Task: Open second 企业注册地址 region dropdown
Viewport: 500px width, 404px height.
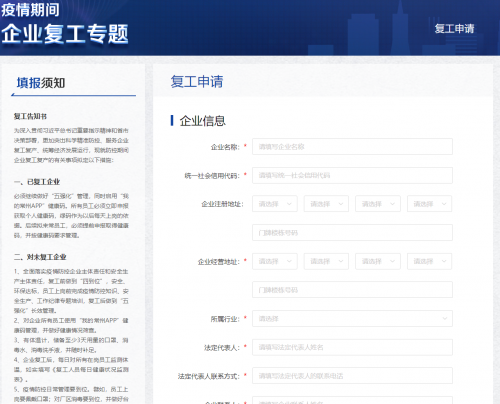Action: click(326, 204)
